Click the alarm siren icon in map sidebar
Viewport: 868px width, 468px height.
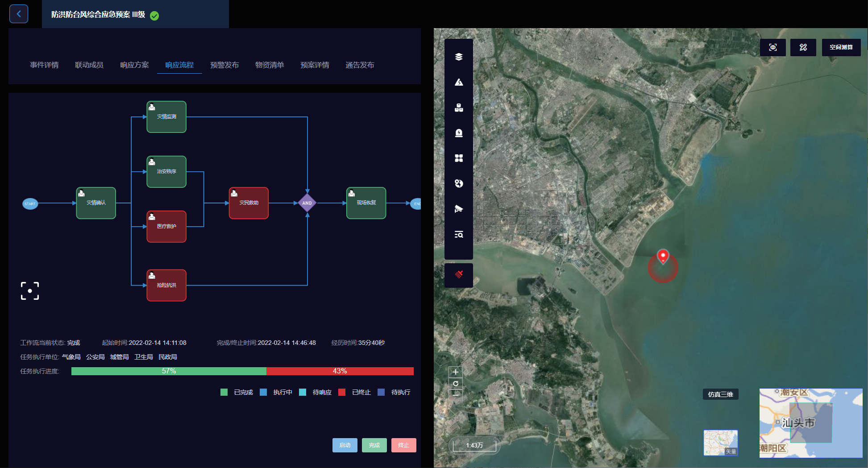[x=458, y=133]
